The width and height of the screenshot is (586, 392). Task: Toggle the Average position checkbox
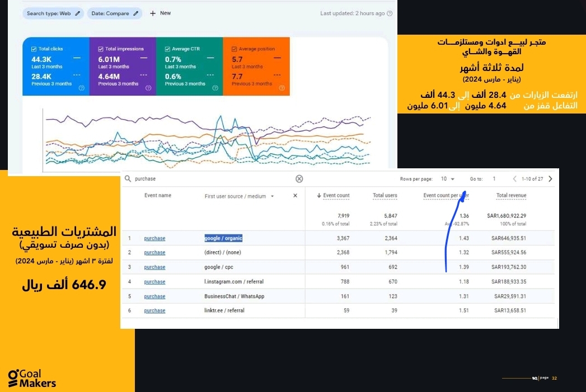click(x=234, y=49)
